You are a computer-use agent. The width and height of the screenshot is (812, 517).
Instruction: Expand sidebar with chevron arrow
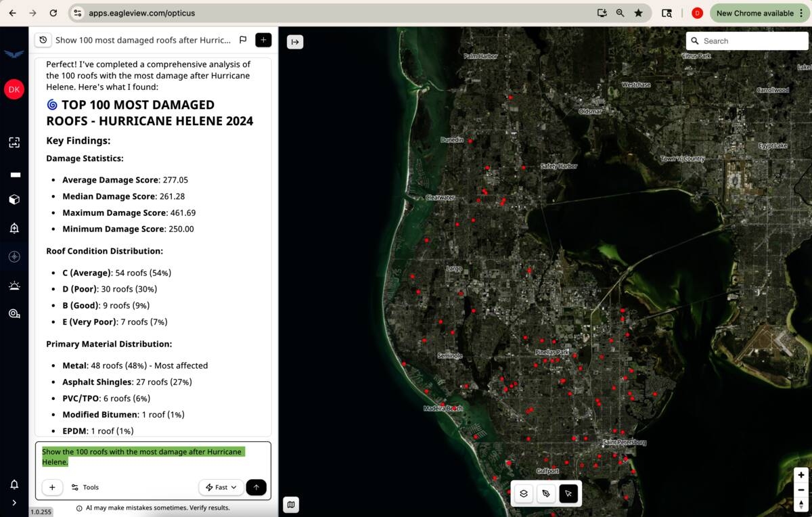[14, 503]
